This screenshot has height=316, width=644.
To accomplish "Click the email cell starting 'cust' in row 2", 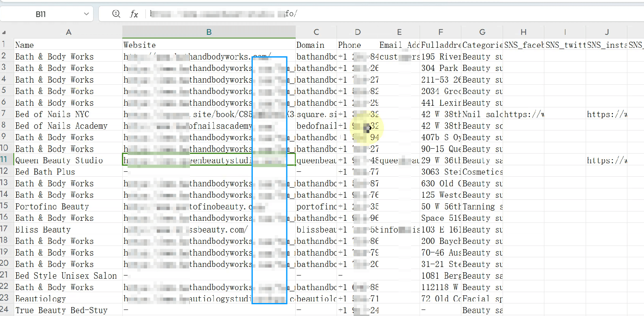I will pos(399,57).
